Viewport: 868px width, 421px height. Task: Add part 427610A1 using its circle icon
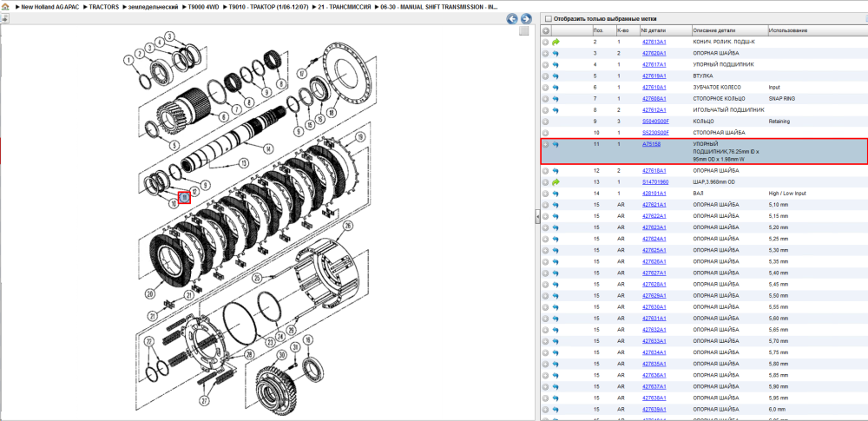pyautogui.click(x=546, y=87)
